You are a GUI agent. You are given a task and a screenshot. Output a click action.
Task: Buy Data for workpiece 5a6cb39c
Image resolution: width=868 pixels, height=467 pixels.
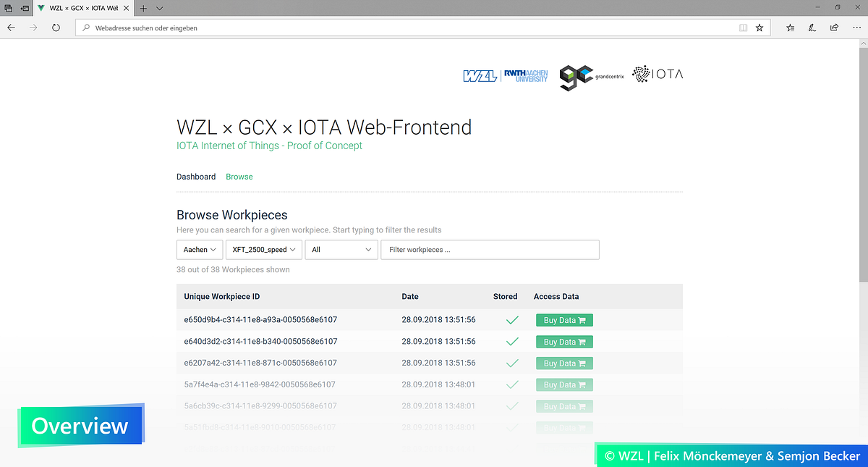(564, 406)
